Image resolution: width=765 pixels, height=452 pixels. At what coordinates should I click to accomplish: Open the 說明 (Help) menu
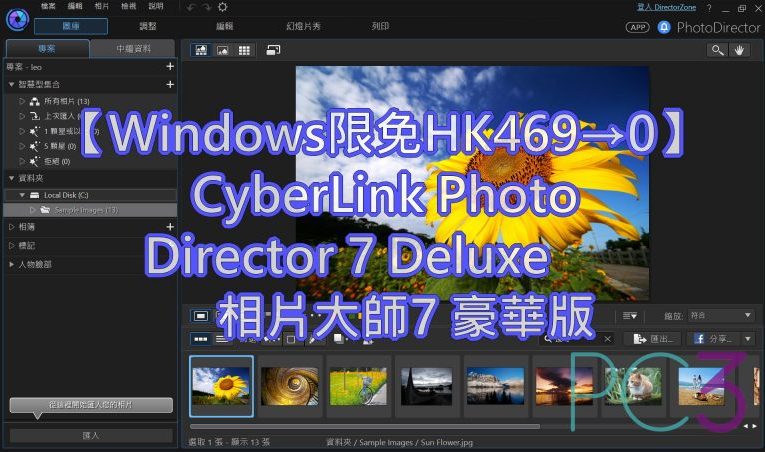tap(156, 6)
